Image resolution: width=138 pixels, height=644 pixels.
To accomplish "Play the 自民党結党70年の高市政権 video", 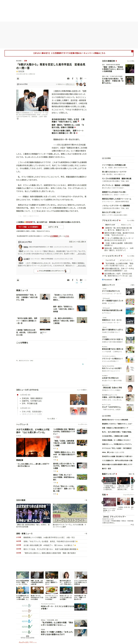I will [x=33, y=513].
